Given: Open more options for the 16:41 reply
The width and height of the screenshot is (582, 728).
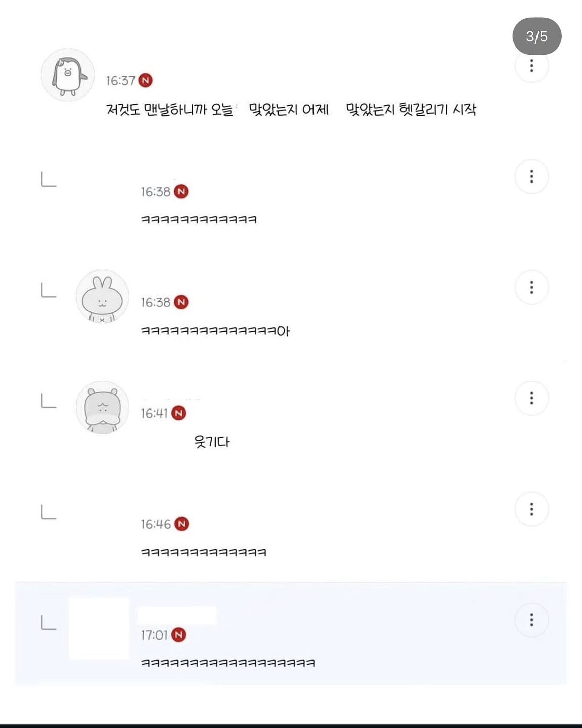Looking at the screenshot, I should pos(531,398).
